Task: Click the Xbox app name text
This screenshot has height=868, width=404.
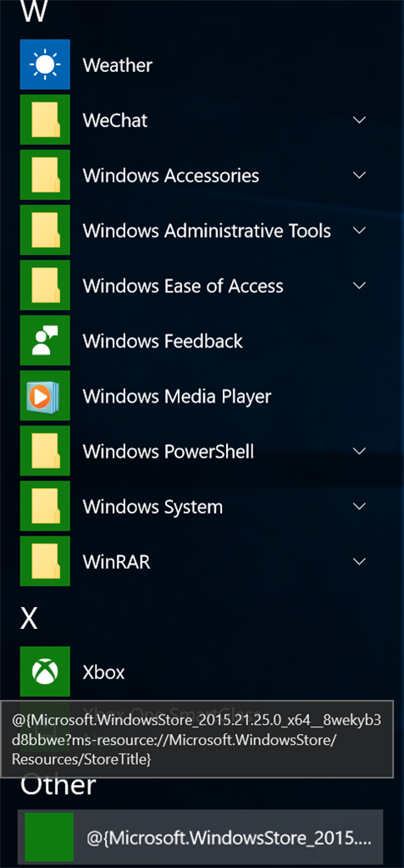Action: 104,672
